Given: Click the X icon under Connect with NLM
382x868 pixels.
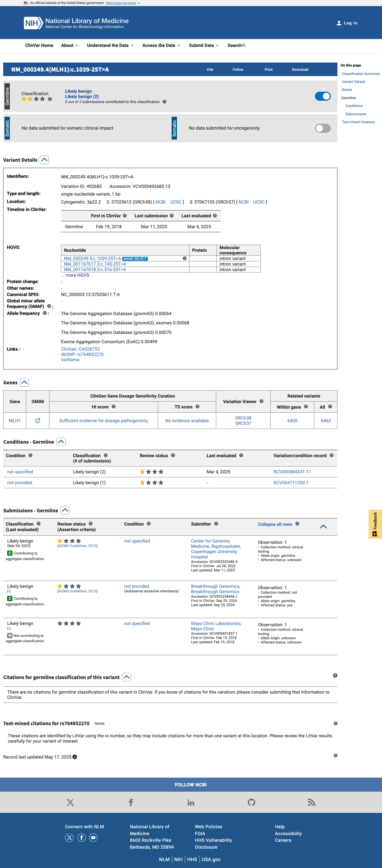Looking at the screenshot, I should coord(69,838).
